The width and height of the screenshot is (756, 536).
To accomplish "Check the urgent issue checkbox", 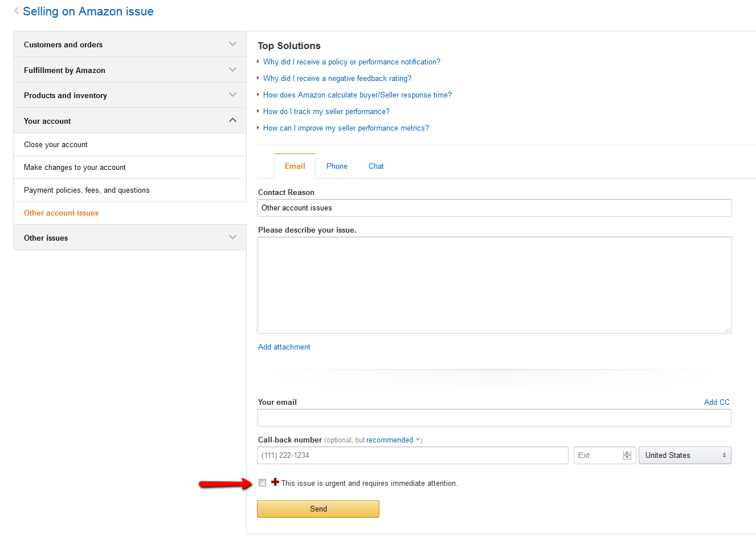I will point(262,483).
